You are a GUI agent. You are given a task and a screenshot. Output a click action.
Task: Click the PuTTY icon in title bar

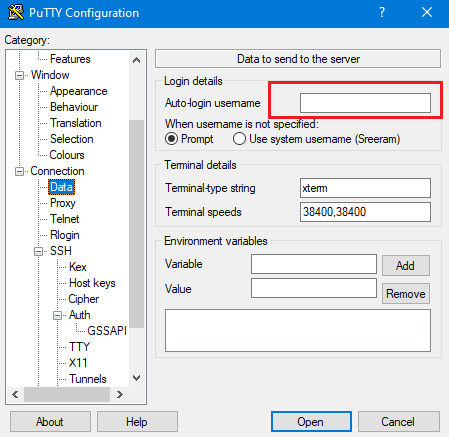(16, 13)
